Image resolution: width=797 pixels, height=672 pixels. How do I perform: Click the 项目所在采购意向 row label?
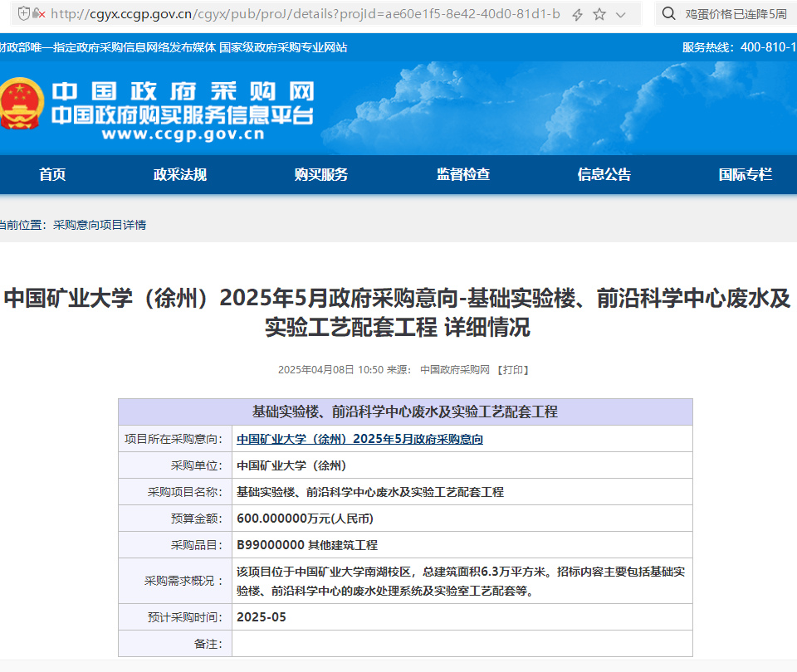click(x=174, y=439)
